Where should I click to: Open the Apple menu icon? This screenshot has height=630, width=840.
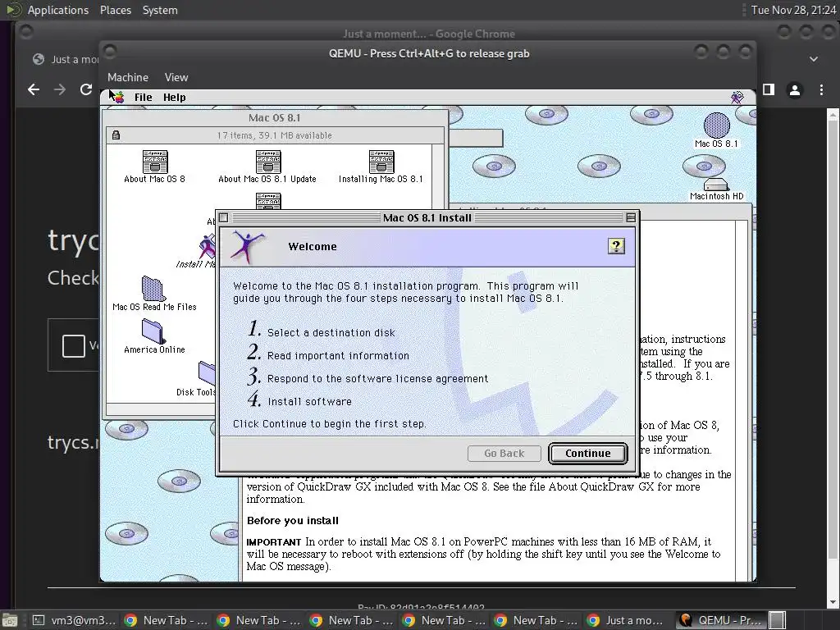pyautogui.click(x=118, y=97)
